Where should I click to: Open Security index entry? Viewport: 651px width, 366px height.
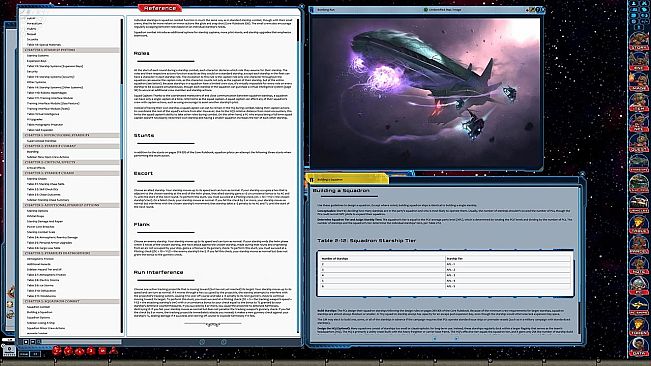[32, 71]
